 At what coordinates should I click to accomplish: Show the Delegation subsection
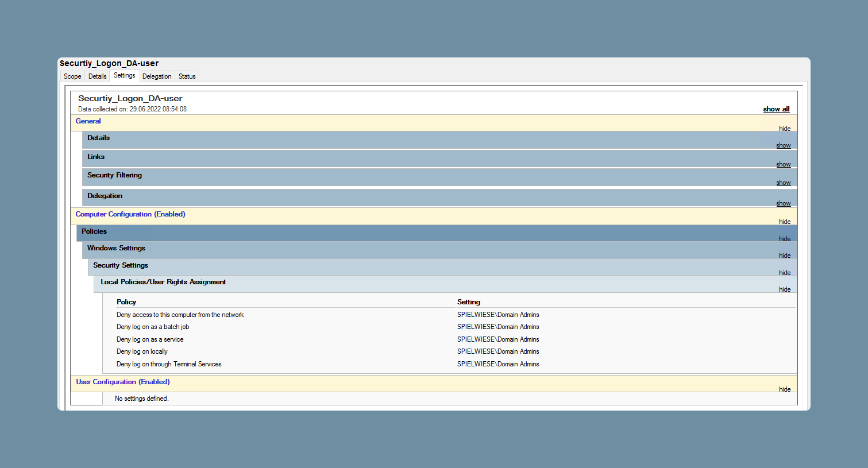pos(784,203)
